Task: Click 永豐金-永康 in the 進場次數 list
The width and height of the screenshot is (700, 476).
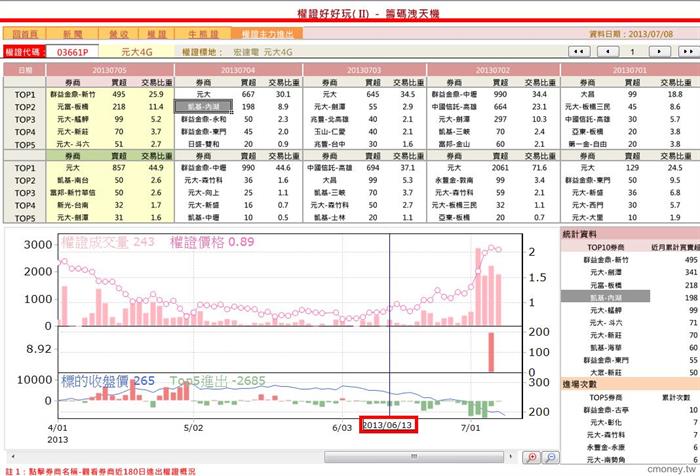Action: 605,447
